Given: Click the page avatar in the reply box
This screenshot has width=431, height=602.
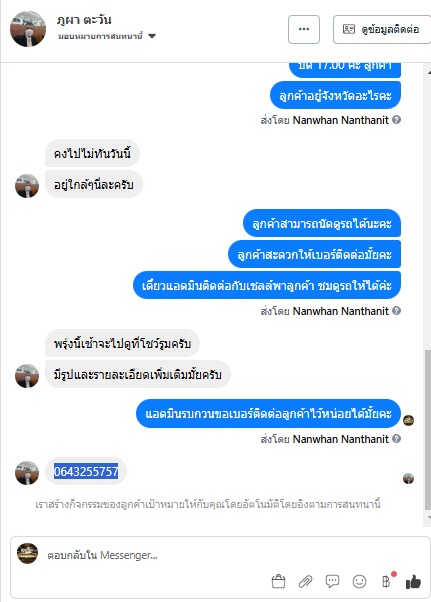Looking at the screenshot, I should click(x=28, y=553).
